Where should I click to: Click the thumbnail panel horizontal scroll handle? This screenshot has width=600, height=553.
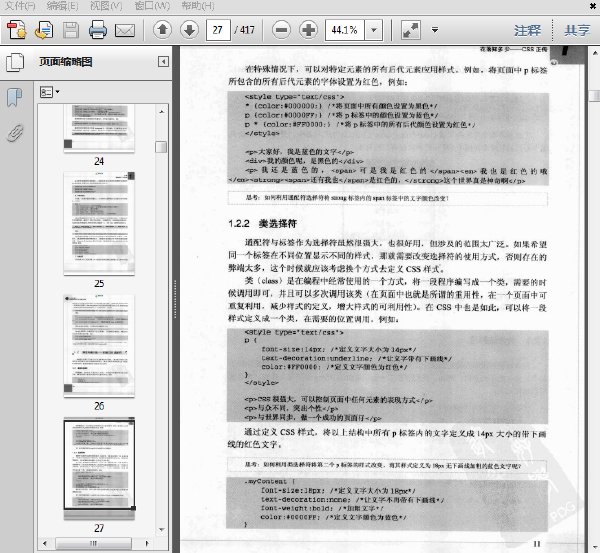(93, 543)
